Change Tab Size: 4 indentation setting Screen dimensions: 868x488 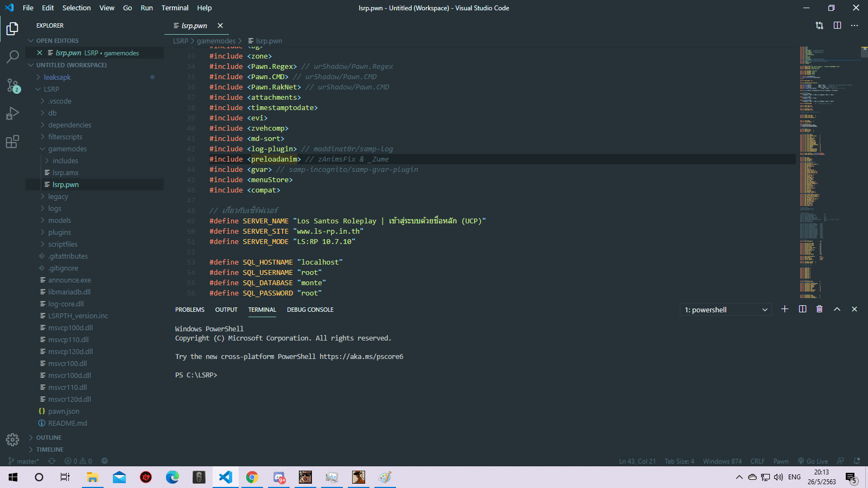point(679,461)
